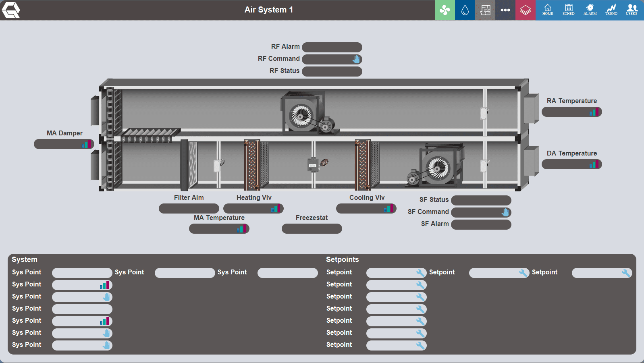The image size is (644, 363).
Task: Toggle the RF Command manual override hand
Action: [x=356, y=59]
